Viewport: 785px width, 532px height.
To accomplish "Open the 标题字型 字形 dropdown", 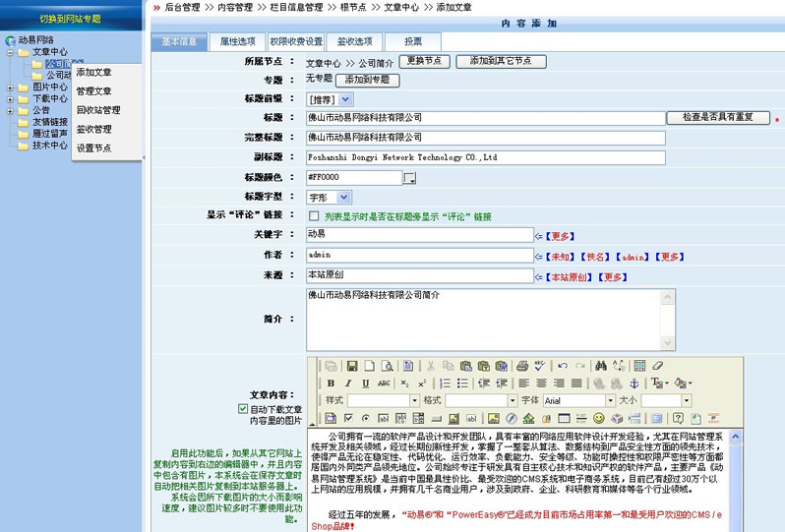I will (x=343, y=198).
